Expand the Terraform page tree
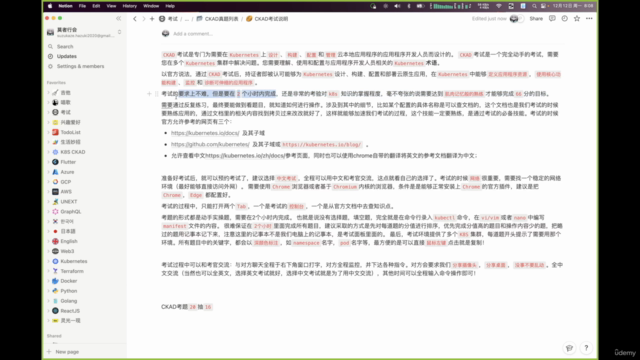640x360 pixels. [49, 271]
